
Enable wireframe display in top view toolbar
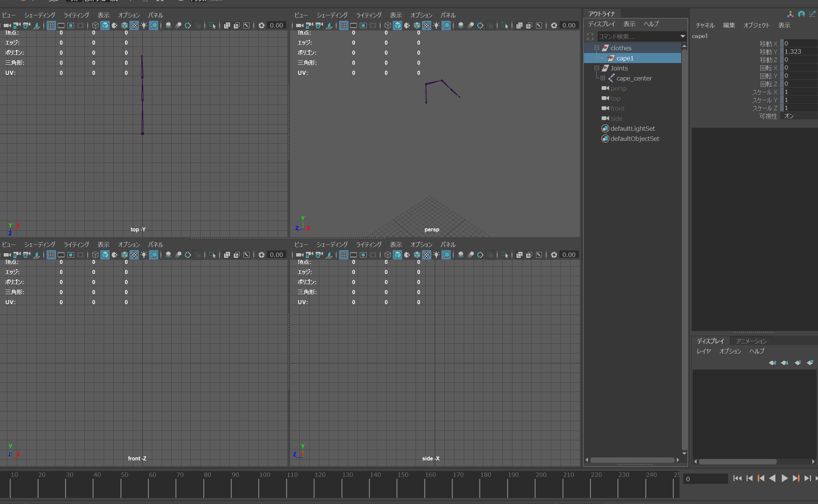coord(95,25)
